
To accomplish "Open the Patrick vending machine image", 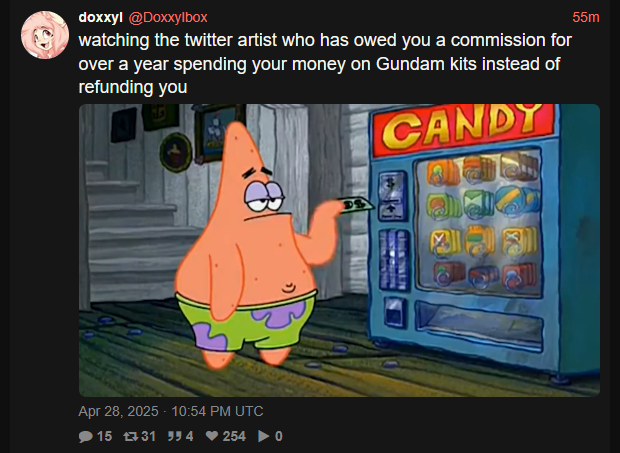I will coord(339,250).
